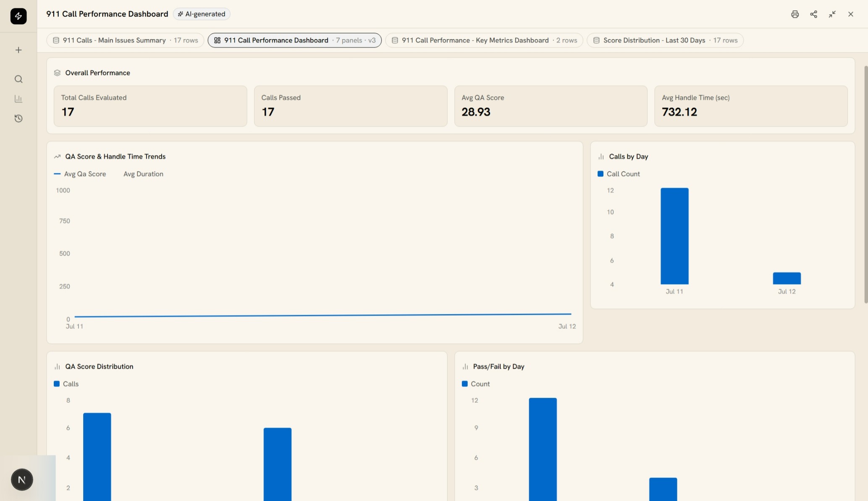Click the AI-generated badge
The height and width of the screenshot is (501, 868).
(x=202, y=14)
